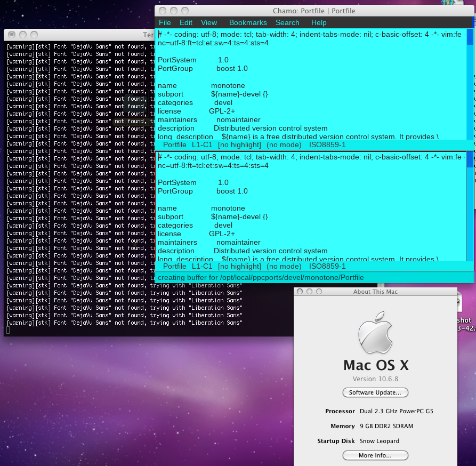Click the Version 10.6.8 text
This screenshot has width=476, height=466.
(375, 379)
